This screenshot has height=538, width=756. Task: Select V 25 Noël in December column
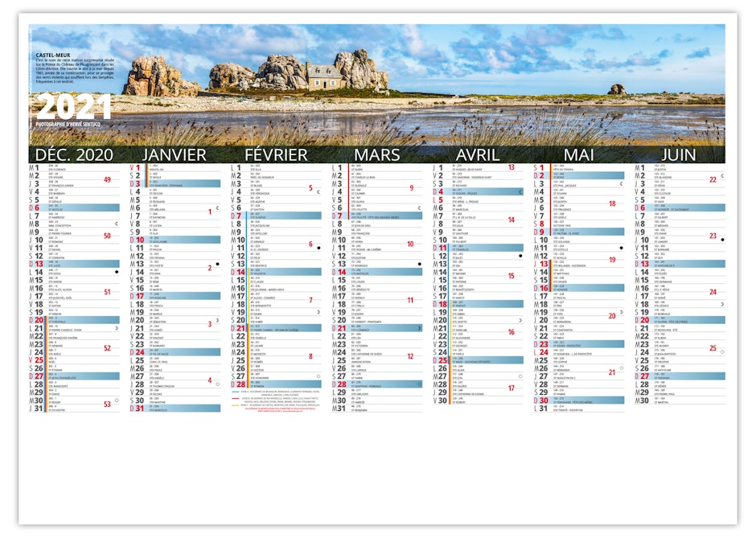click(74, 360)
